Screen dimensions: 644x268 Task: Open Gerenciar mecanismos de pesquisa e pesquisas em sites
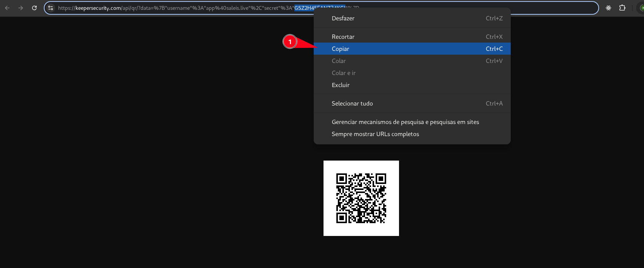pos(412,122)
